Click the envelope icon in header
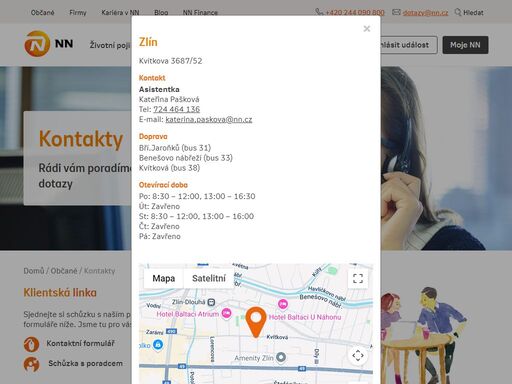 coord(396,12)
